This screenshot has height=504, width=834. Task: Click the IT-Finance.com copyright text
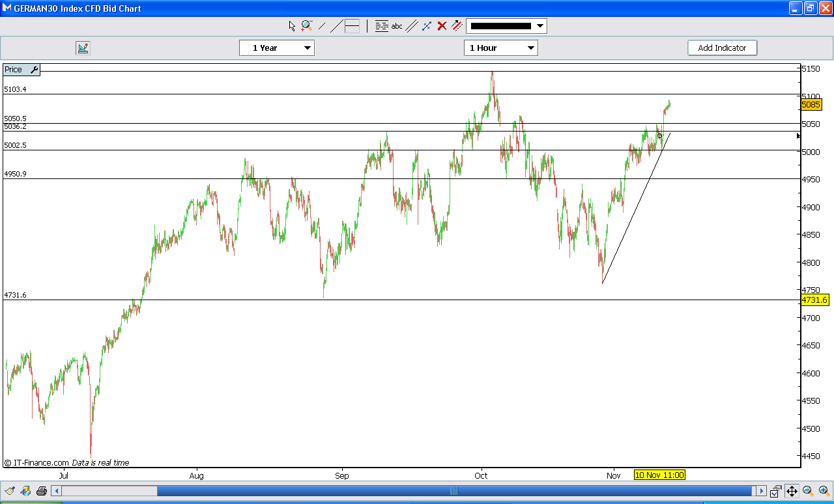point(36,463)
